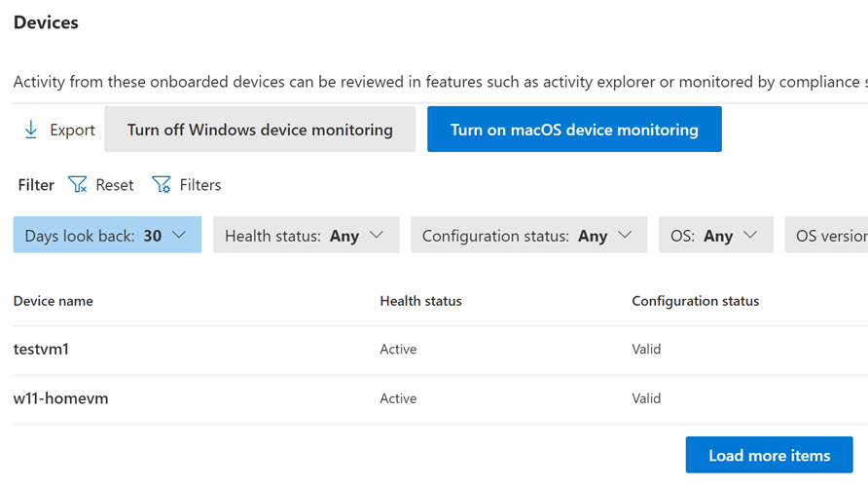Open the OS version filter
Image resolution: width=868 pixels, height=488 pixels.
tap(829, 235)
